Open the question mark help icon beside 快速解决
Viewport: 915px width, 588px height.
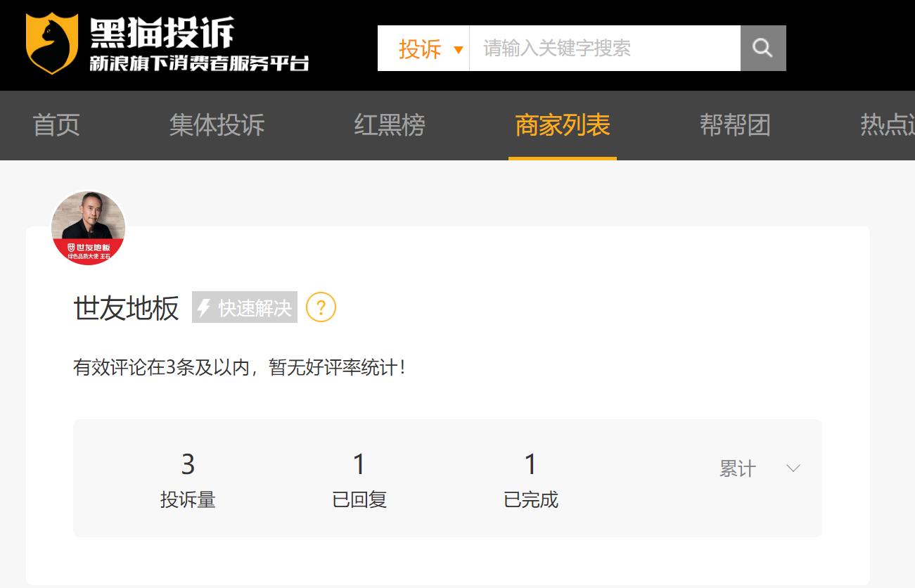click(x=321, y=307)
